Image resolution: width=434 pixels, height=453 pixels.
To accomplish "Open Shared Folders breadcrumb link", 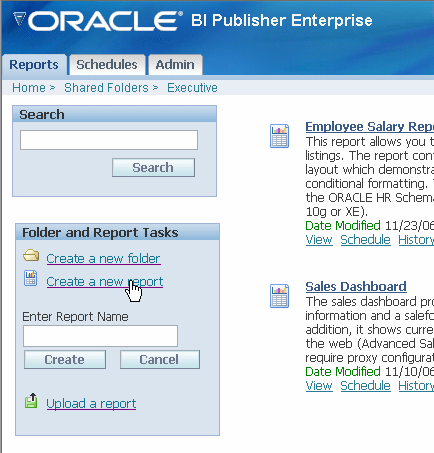I will click(106, 88).
